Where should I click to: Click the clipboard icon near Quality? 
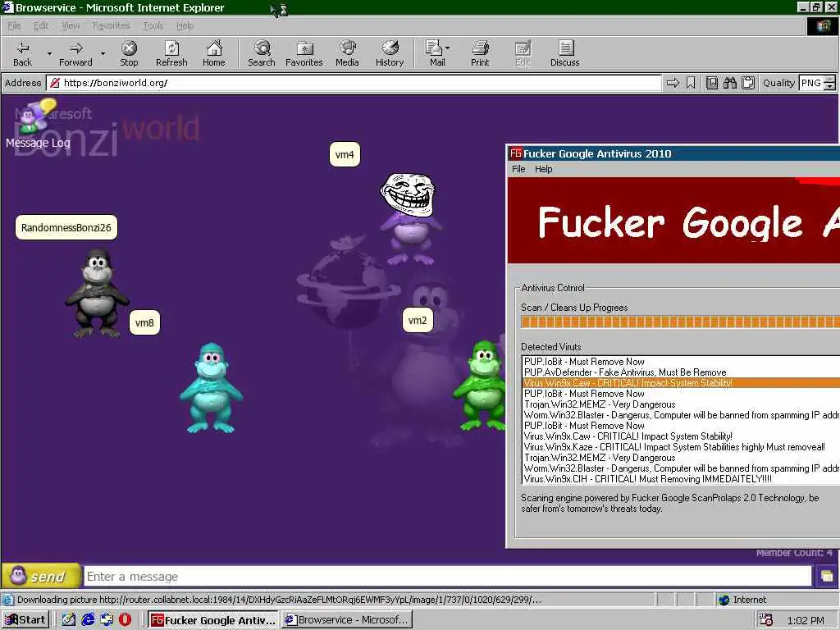click(748, 83)
